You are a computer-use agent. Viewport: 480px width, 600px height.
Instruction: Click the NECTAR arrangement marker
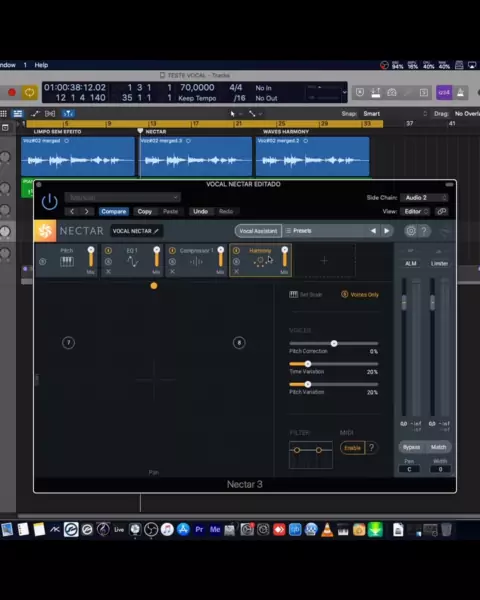(x=156, y=132)
